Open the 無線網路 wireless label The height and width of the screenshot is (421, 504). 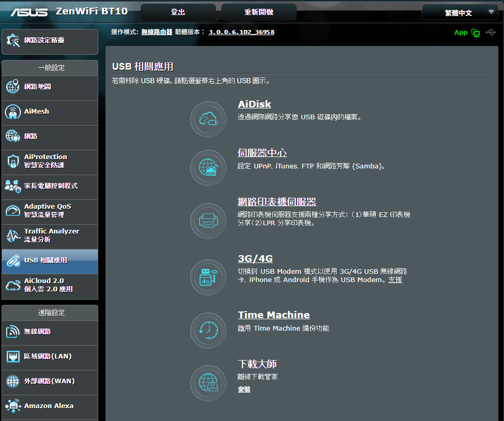[x=37, y=332]
